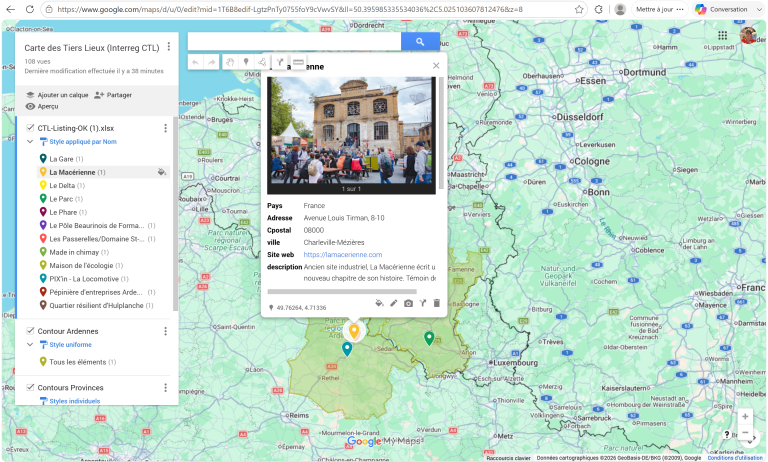The height and width of the screenshot is (462, 768).
Task: Select Tous les éléments item
Action: (77, 362)
